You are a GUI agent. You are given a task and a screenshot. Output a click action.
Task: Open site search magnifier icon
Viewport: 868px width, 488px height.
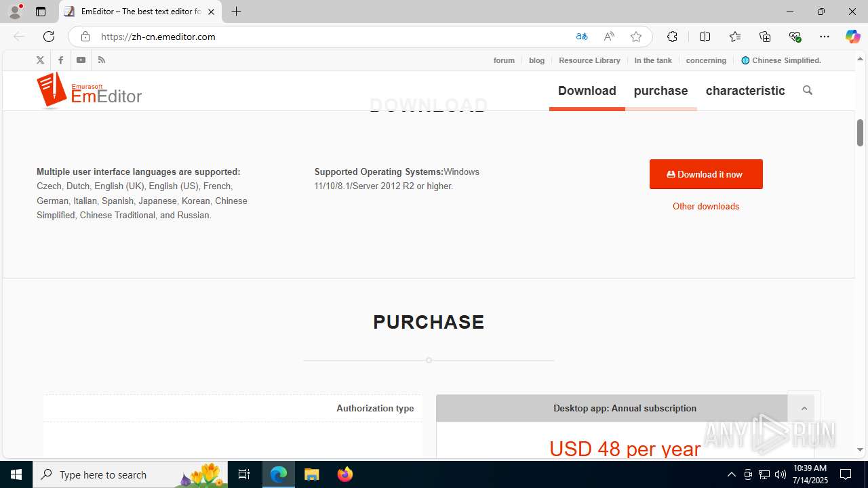(807, 90)
